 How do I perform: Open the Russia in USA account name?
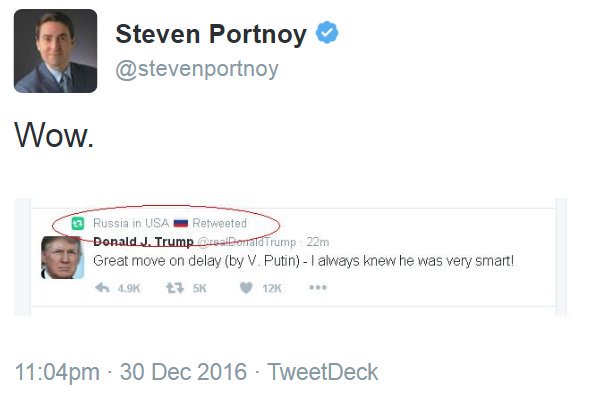pyautogui.click(x=131, y=223)
